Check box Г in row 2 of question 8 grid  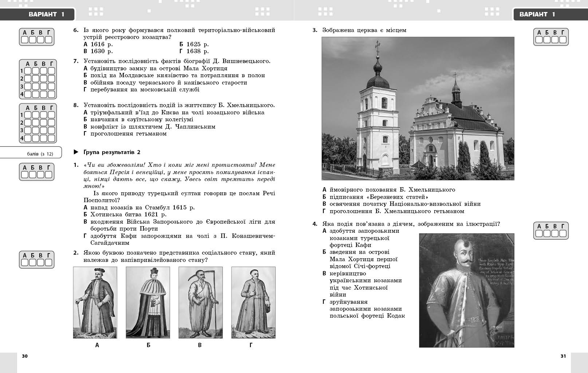click(52, 122)
